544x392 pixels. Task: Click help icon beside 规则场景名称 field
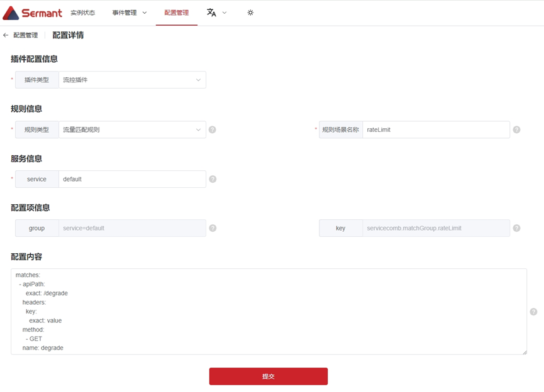(x=516, y=130)
